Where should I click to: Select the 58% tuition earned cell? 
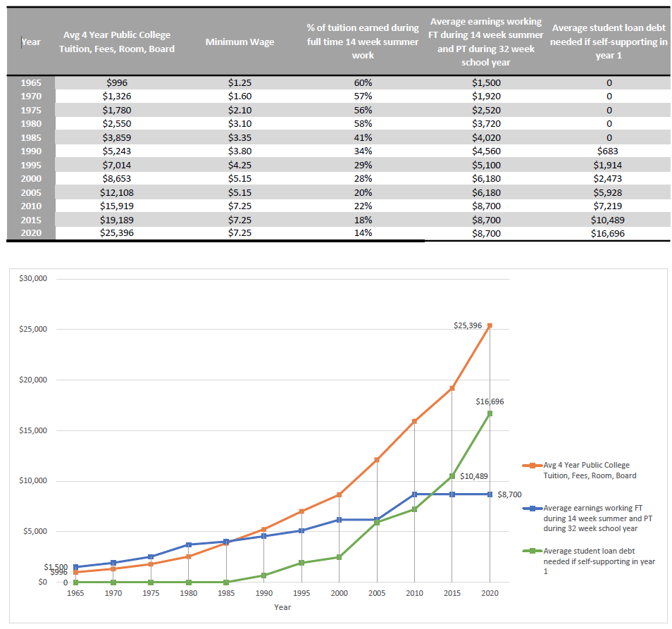click(x=363, y=124)
